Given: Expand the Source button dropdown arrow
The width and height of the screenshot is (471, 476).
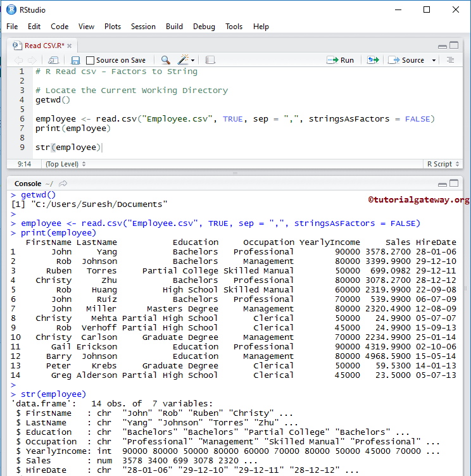Looking at the screenshot, I should click(x=434, y=60).
